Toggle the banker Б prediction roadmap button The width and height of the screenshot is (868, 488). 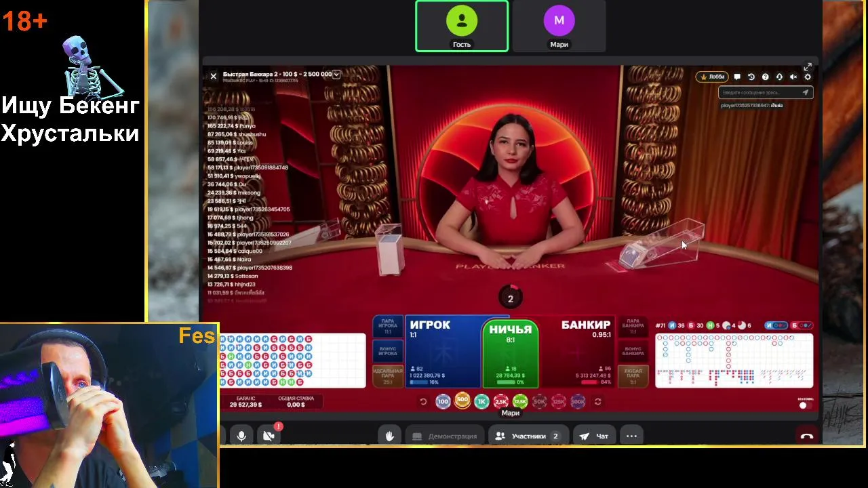click(x=802, y=325)
